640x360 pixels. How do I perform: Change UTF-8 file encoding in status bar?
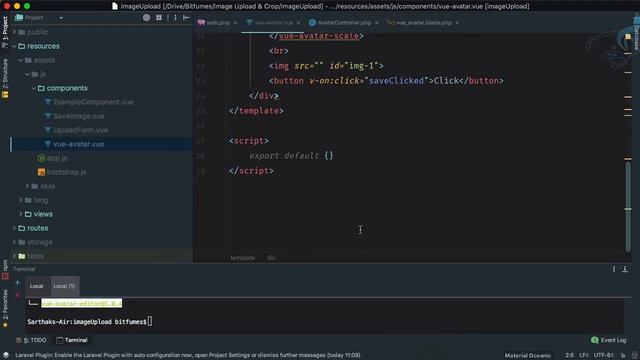pos(604,356)
